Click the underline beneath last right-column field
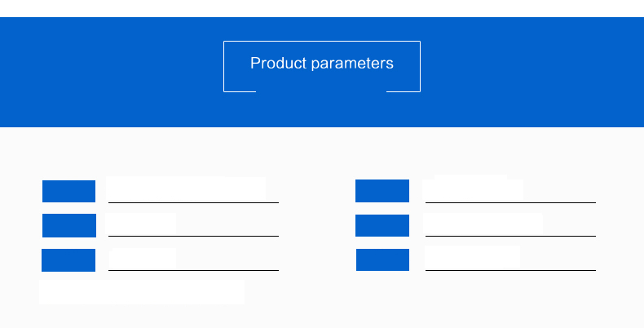The height and width of the screenshot is (328, 644). [x=510, y=270]
